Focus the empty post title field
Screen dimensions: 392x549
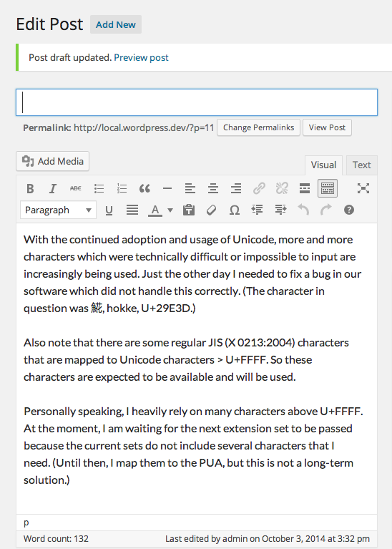point(197,102)
